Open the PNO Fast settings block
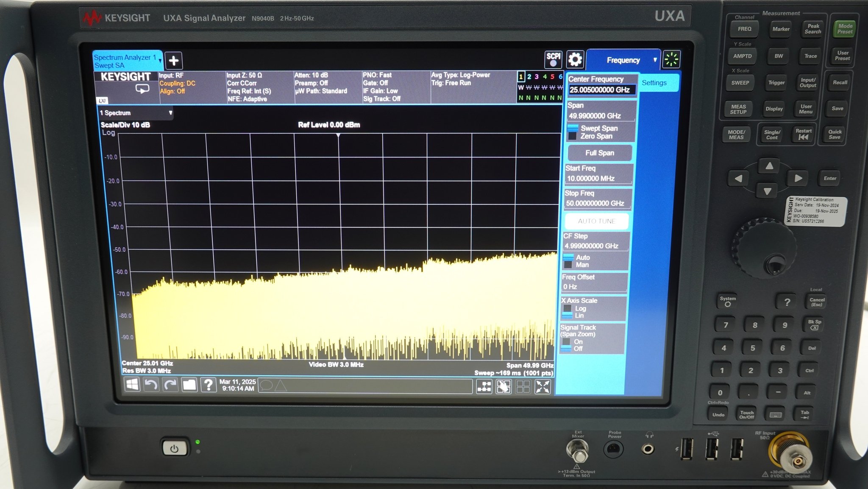This screenshot has width=868, height=489. click(396, 87)
